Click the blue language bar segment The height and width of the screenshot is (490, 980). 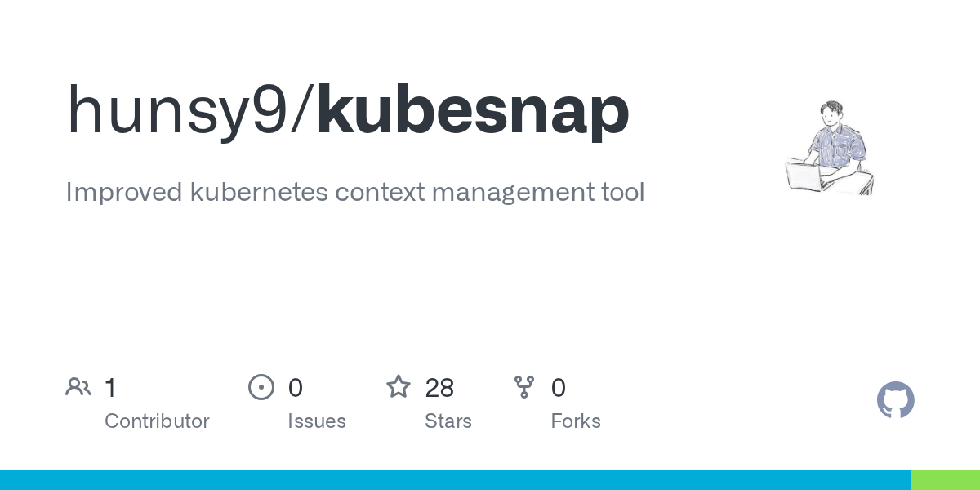tap(455, 480)
